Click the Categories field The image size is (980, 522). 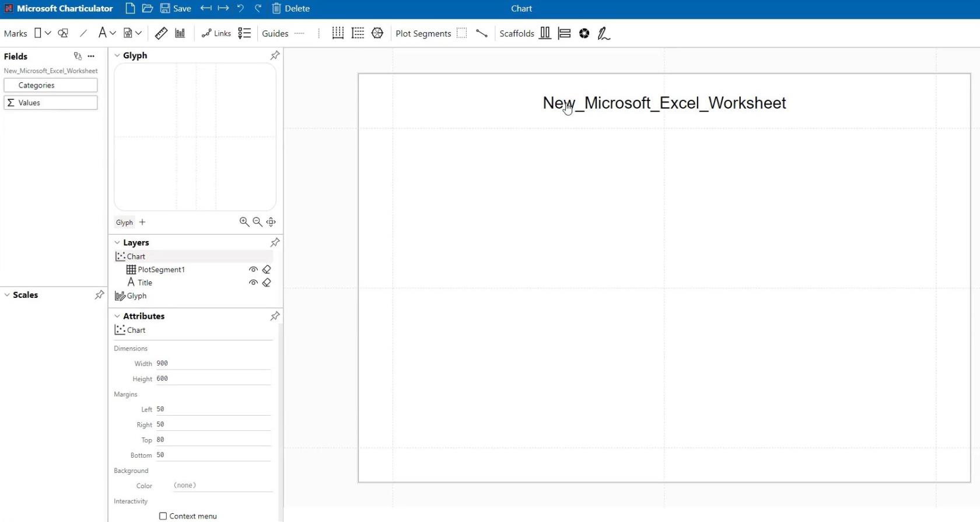click(51, 85)
